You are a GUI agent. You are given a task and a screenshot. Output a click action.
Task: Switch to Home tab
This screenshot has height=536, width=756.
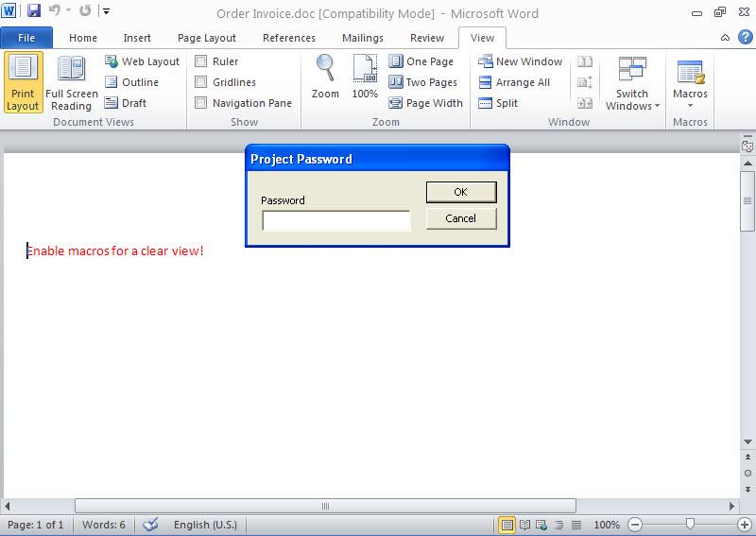point(83,38)
